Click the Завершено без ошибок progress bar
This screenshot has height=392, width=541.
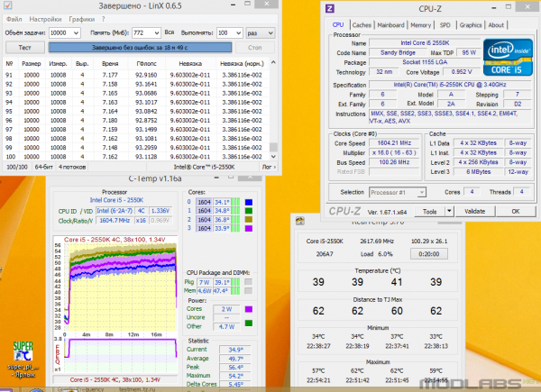coord(140,47)
